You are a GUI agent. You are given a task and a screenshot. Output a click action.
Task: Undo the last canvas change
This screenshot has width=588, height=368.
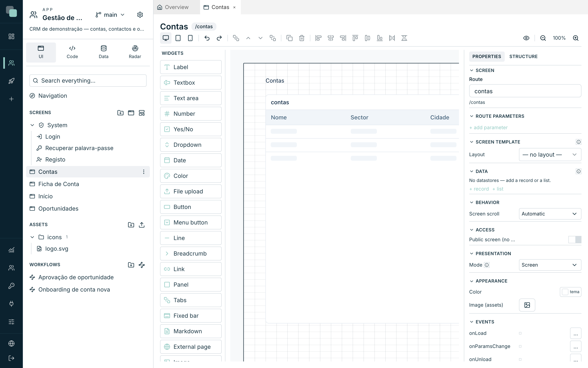pyautogui.click(x=207, y=38)
